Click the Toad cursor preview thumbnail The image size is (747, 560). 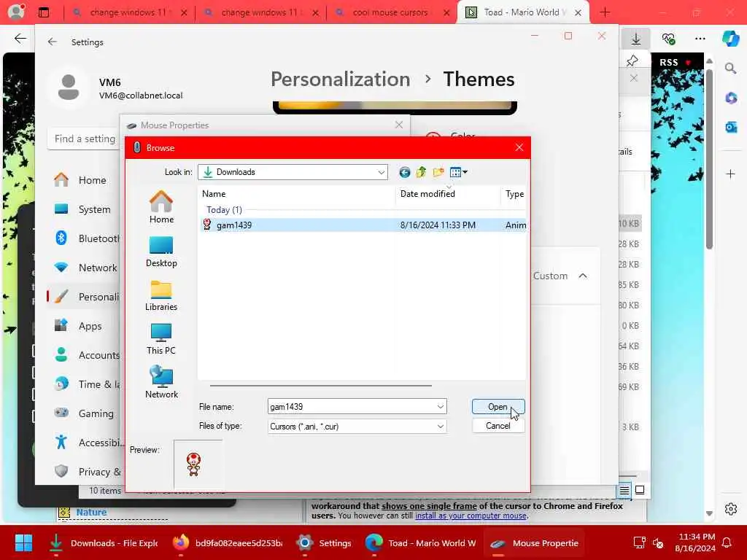click(x=194, y=464)
